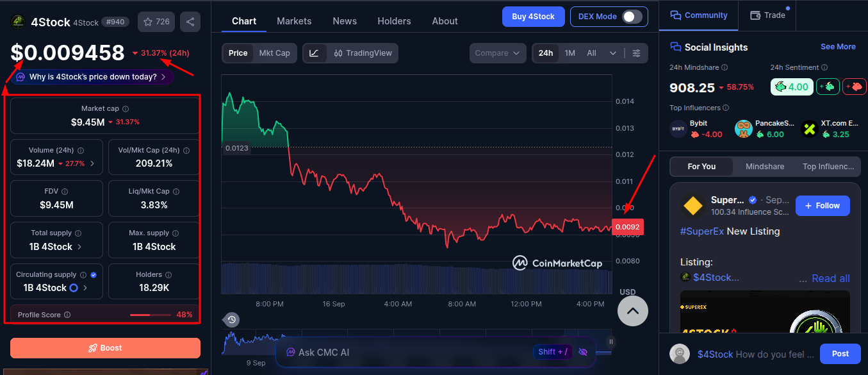Open the News tab
Image resolution: width=868 pixels, height=375 pixels.
click(345, 21)
